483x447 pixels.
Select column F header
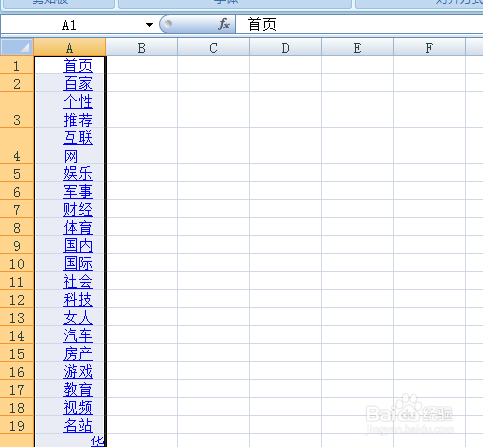[x=430, y=48]
